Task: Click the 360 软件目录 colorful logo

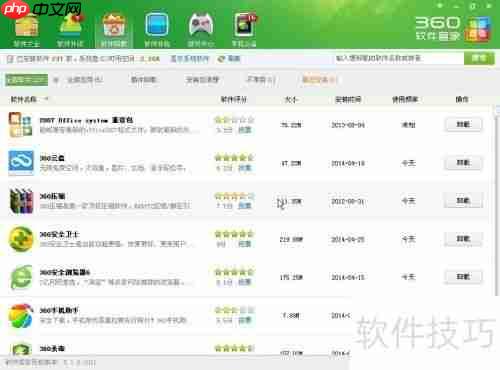Action: coord(478,29)
